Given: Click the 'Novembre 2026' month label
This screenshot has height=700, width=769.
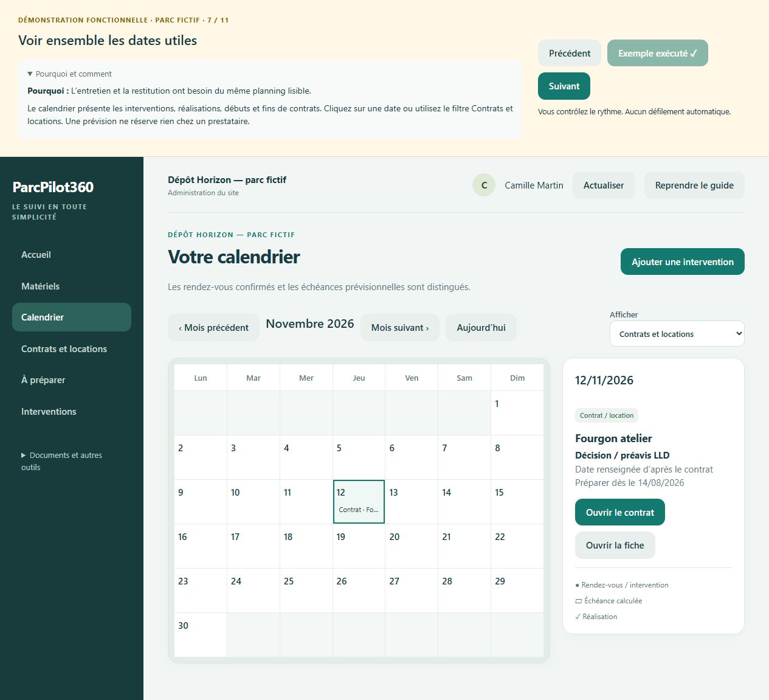Looking at the screenshot, I should coord(310,324).
